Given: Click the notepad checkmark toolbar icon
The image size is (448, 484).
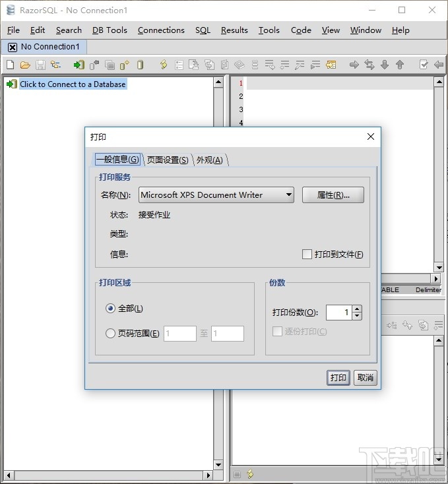Looking at the screenshot, I should coord(424,65).
